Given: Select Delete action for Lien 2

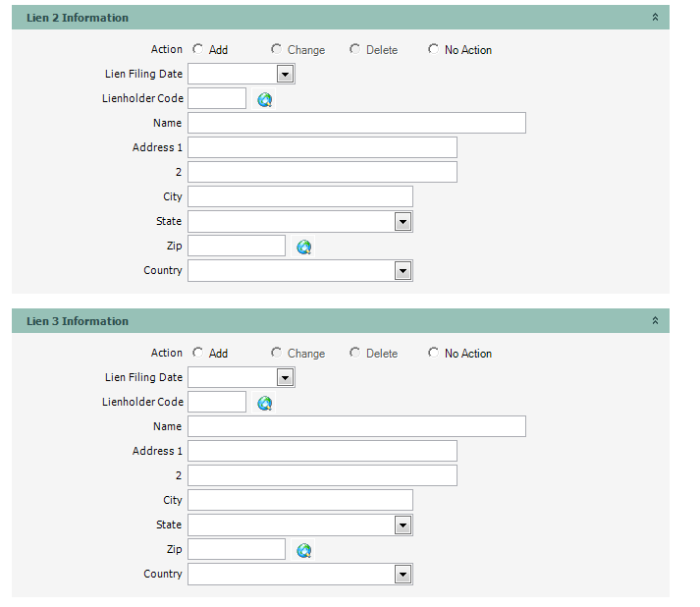Looking at the screenshot, I should tap(355, 49).
